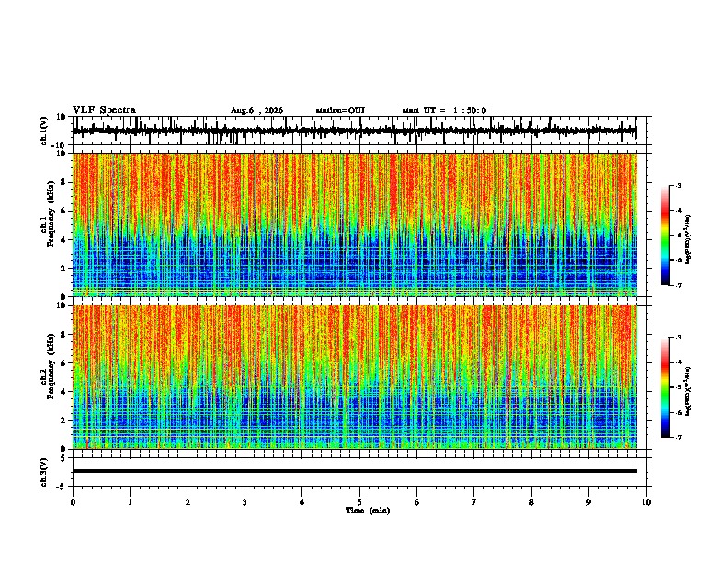728x563 pixels.
Task: Click the '-5' tick on ch.3 voltage axis
Action: tap(62, 487)
